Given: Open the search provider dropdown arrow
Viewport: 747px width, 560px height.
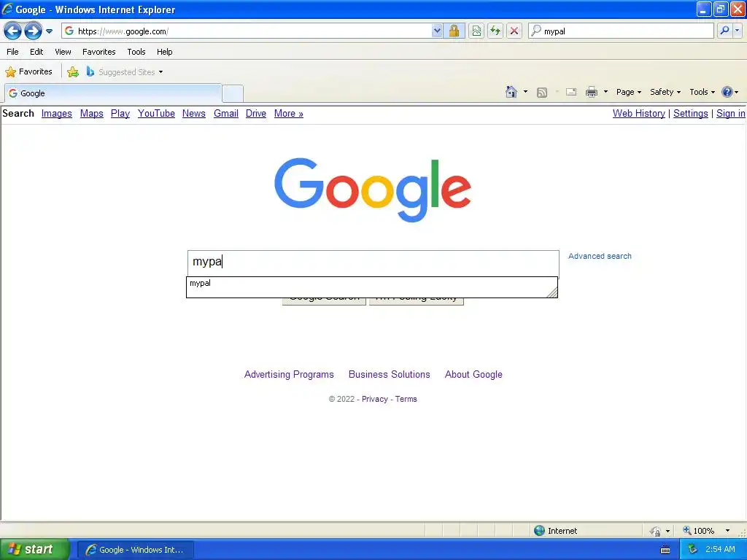Looking at the screenshot, I should (737, 31).
